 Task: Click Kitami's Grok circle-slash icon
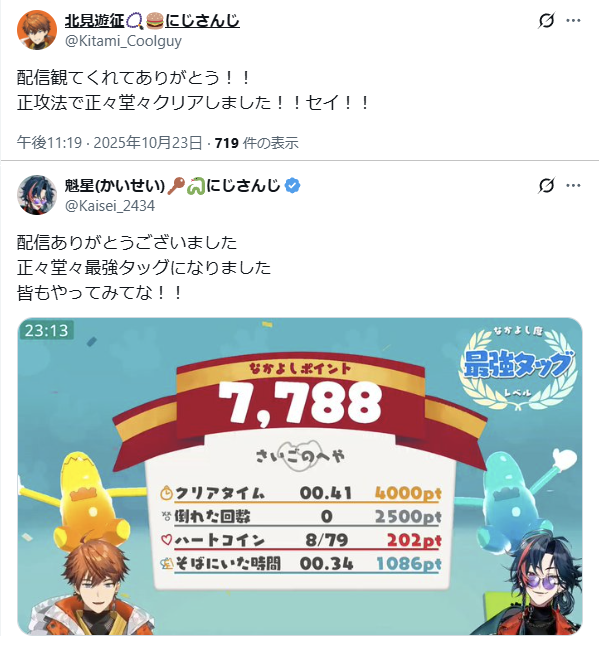click(546, 20)
